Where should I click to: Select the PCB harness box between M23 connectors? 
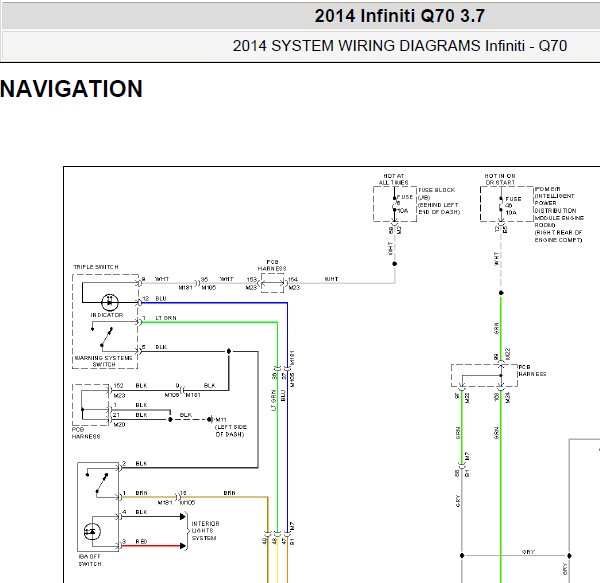[x=272, y=283]
